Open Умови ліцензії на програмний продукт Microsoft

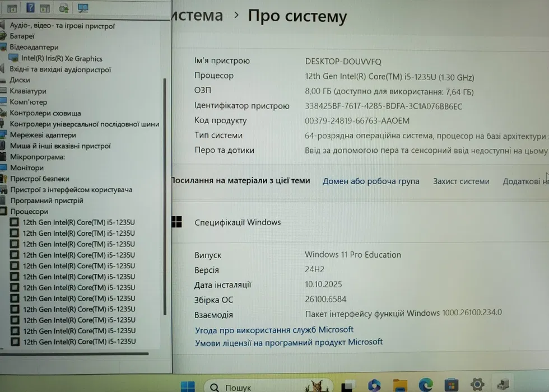289,342
